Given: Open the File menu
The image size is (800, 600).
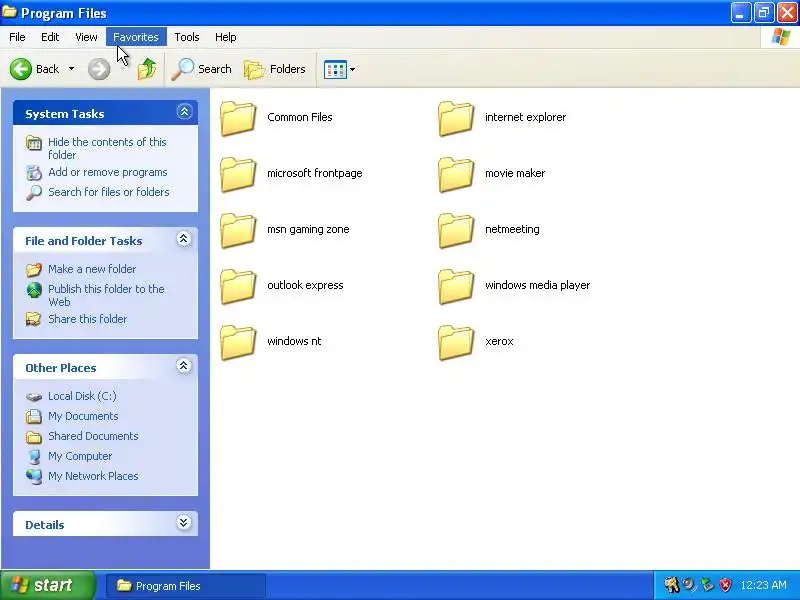Looking at the screenshot, I should (x=17, y=37).
